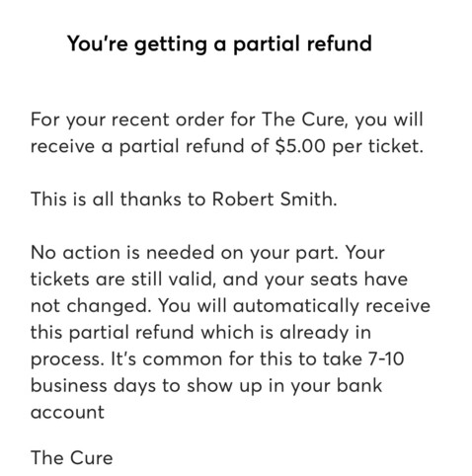472x476 pixels.
Task: Click the words "business days"
Action: (93, 386)
